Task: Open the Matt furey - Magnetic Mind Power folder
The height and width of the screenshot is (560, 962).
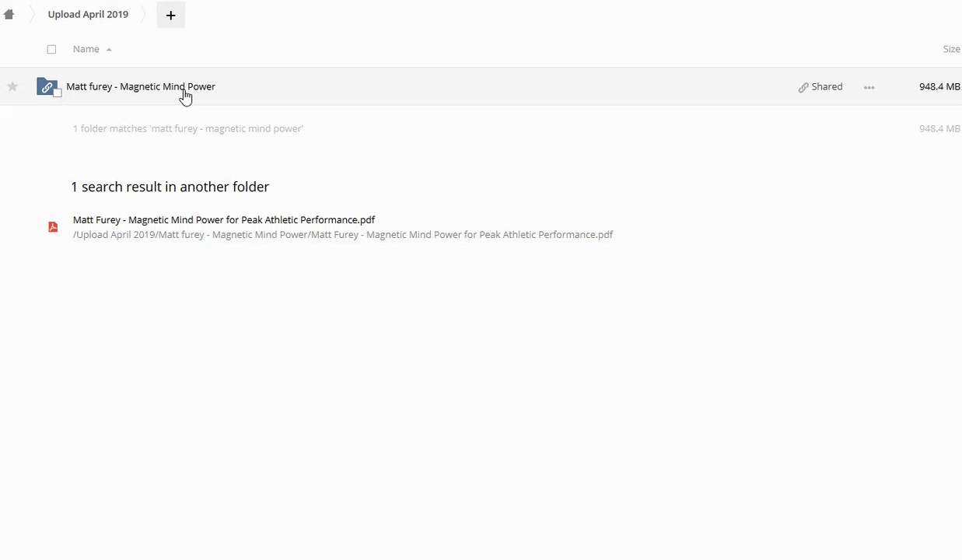Action: (x=140, y=86)
